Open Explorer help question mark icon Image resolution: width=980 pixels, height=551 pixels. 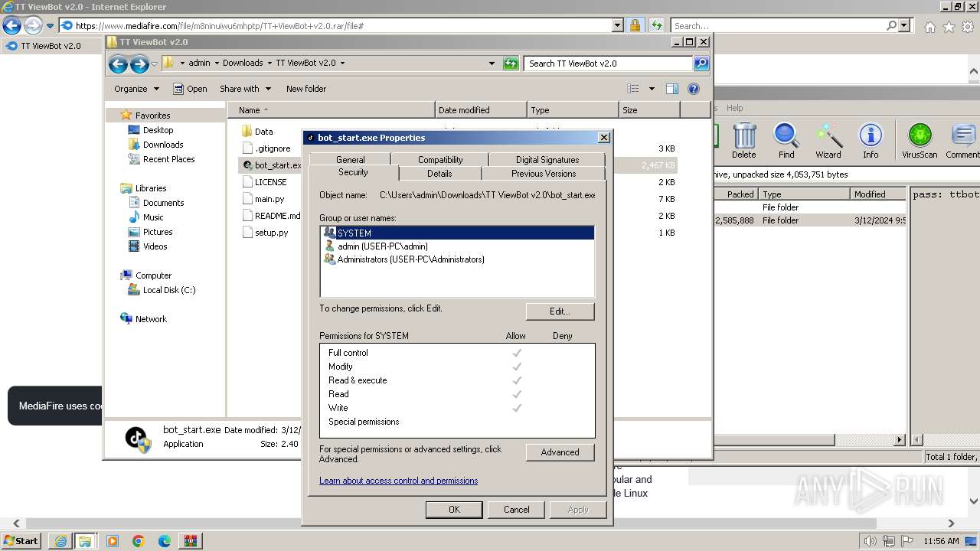[x=694, y=89]
